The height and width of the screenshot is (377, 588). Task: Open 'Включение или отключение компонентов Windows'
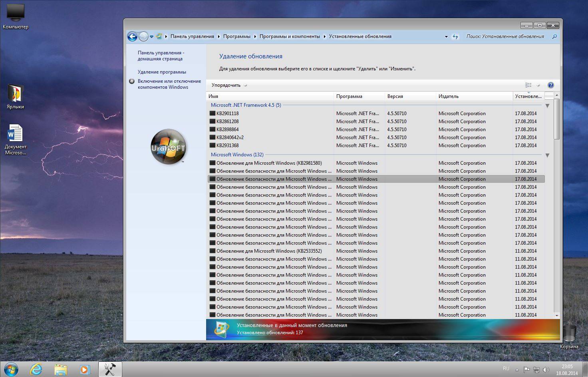pyautogui.click(x=169, y=84)
